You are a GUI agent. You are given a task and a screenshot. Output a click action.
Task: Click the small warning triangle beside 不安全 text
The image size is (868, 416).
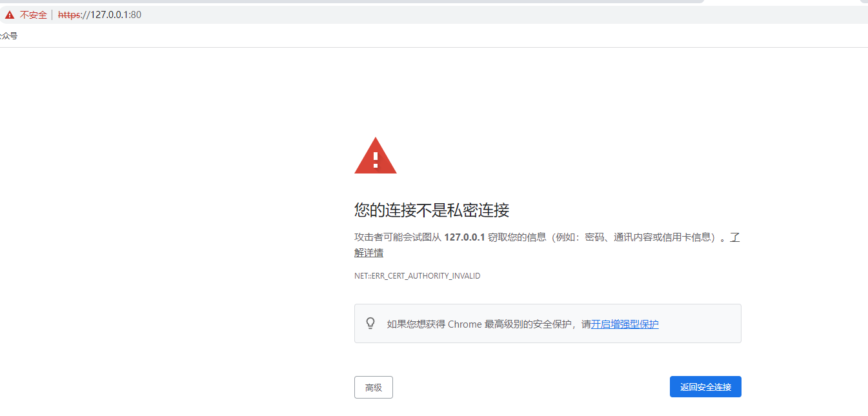[x=9, y=14]
